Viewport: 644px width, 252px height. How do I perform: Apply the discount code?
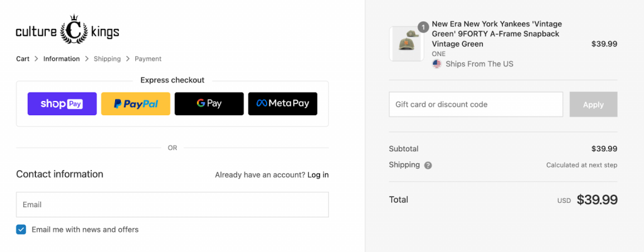coord(594,105)
